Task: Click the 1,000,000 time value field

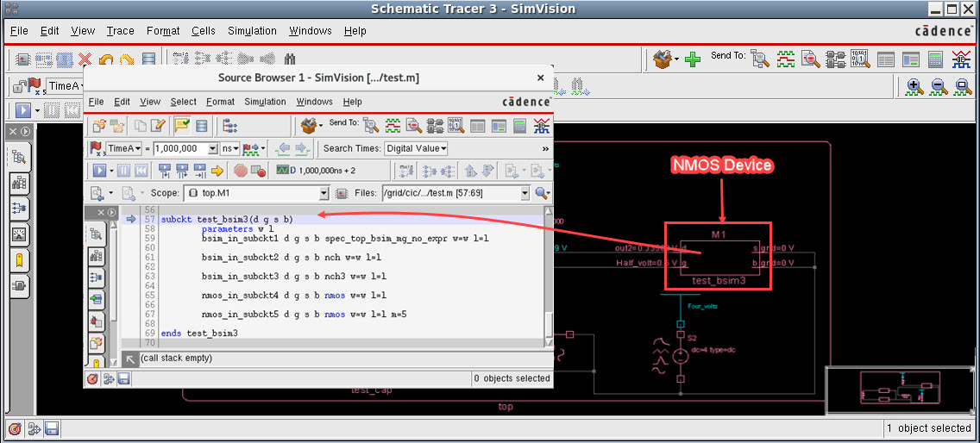Action: click(x=180, y=148)
